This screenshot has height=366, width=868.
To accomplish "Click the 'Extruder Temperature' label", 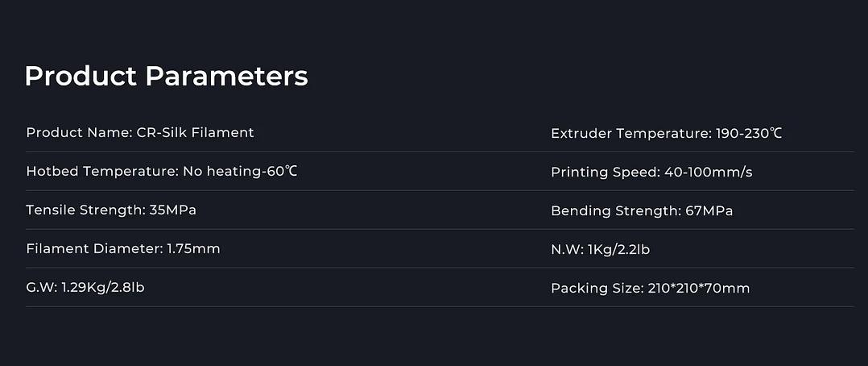I will (630, 133).
